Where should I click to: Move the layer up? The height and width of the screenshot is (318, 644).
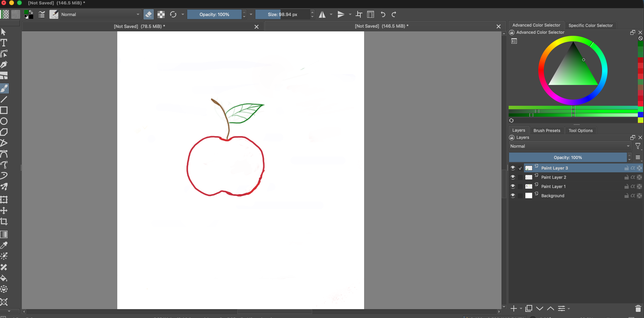point(551,308)
